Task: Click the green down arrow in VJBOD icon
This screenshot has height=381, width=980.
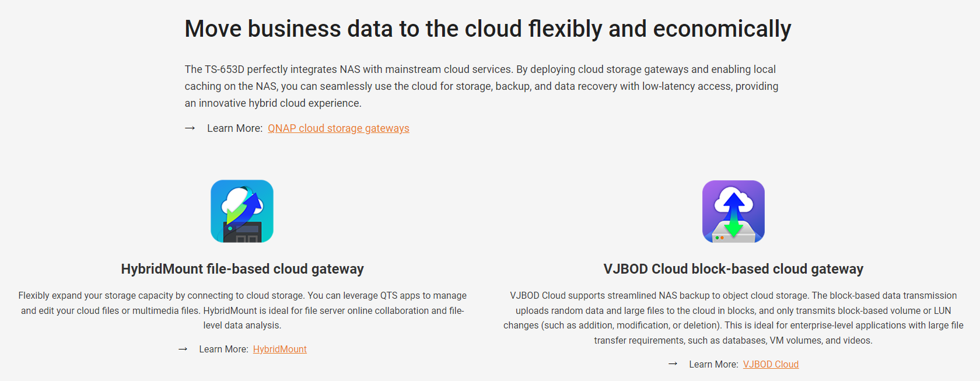Action: pos(734,226)
